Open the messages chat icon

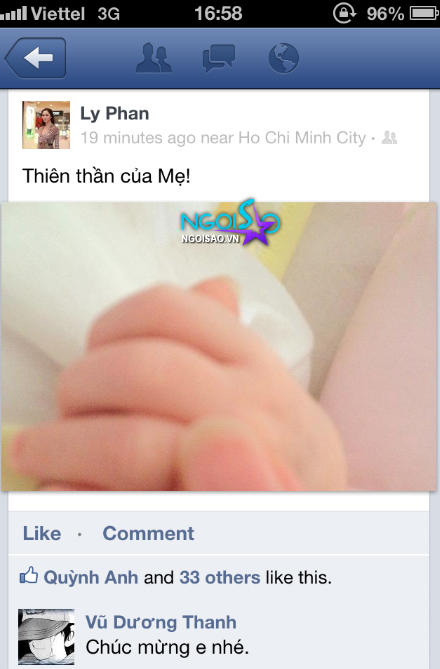pos(219,58)
